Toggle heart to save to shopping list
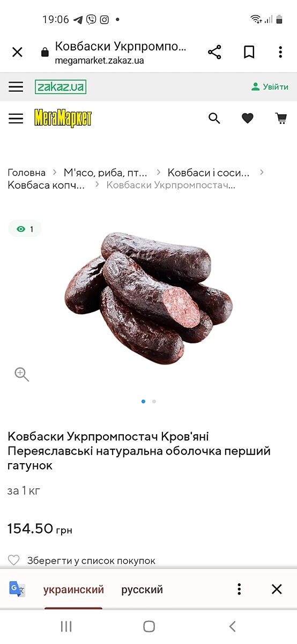 pyautogui.click(x=13, y=560)
